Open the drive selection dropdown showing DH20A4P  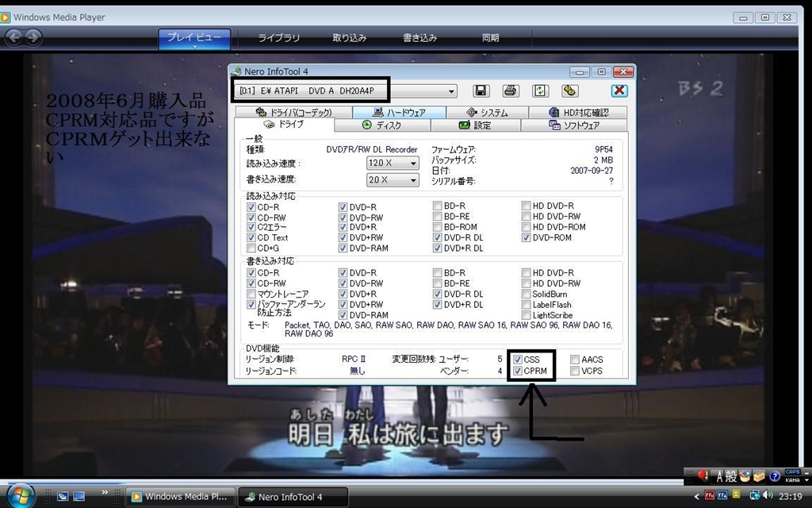click(x=451, y=91)
